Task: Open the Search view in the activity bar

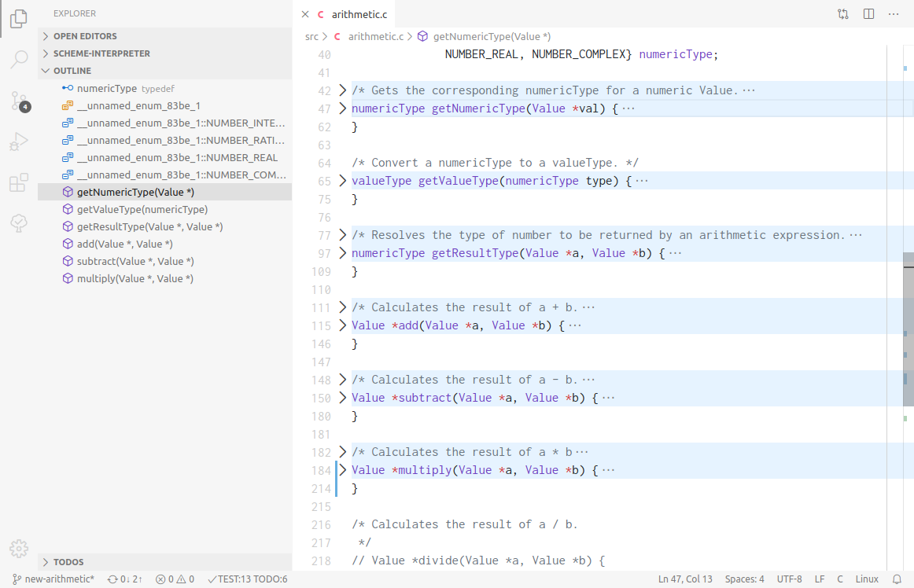Action: point(19,60)
